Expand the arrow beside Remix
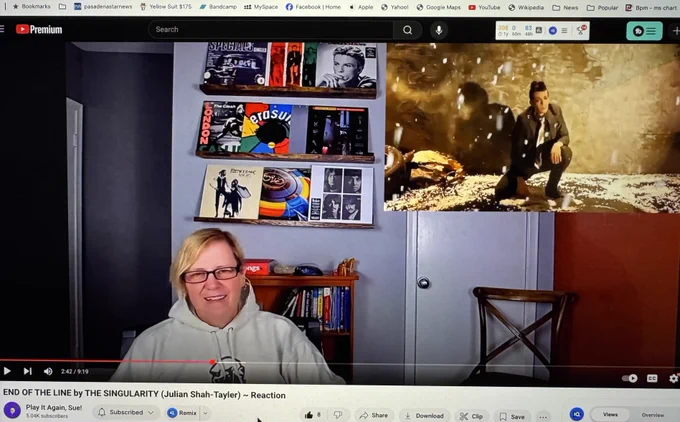680x422 pixels. click(206, 413)
